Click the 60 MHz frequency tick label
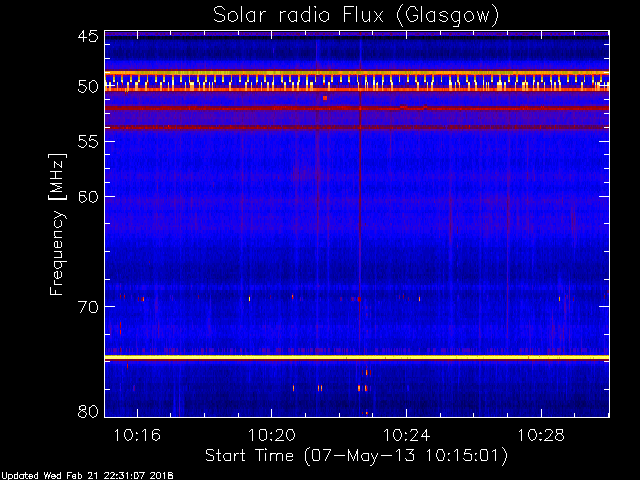Viewport: 640px width, 480px height. click(87, 197)
